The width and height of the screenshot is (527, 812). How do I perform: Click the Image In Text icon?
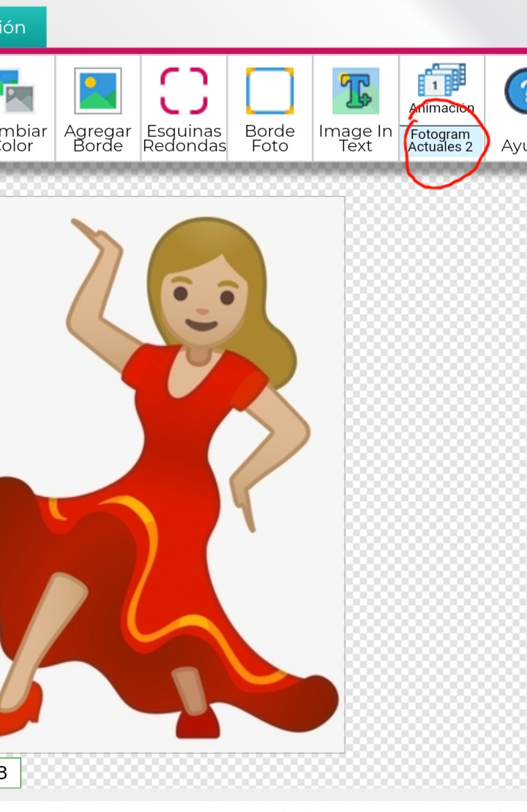point(356,91)
